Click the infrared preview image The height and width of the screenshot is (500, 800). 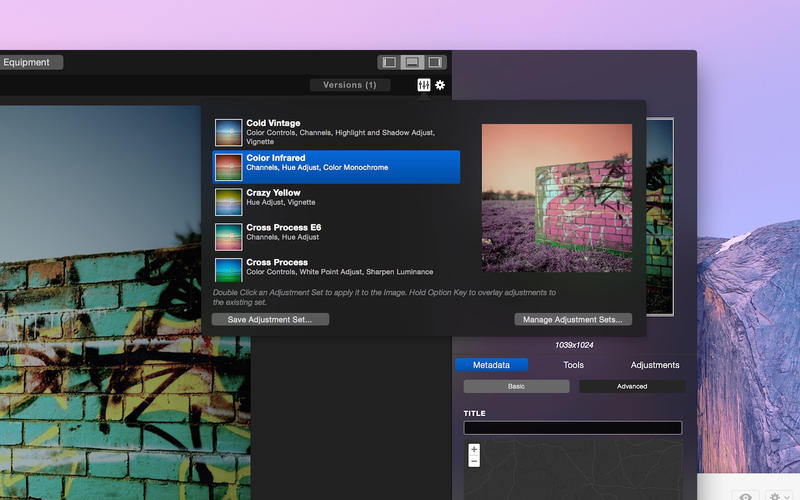click(557, 197)
